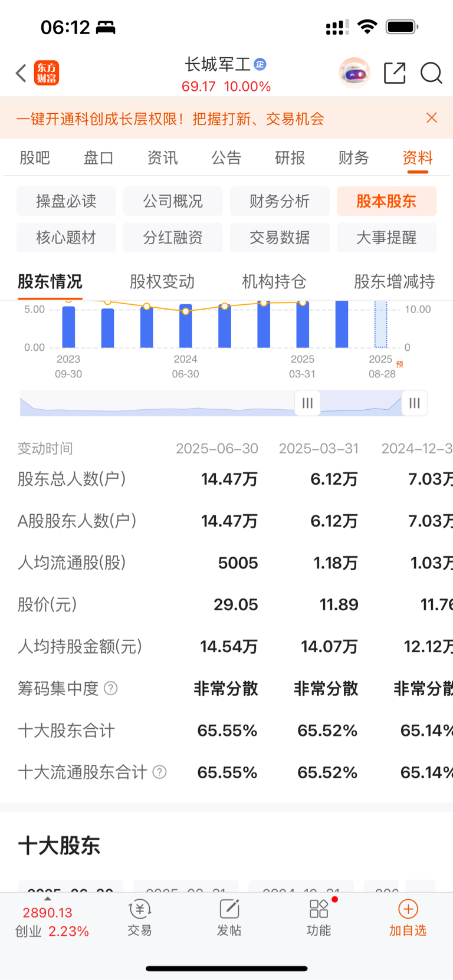Select the 股东情况 sub-tab
The height and width of the screenshot is (980, 453).
50,282
